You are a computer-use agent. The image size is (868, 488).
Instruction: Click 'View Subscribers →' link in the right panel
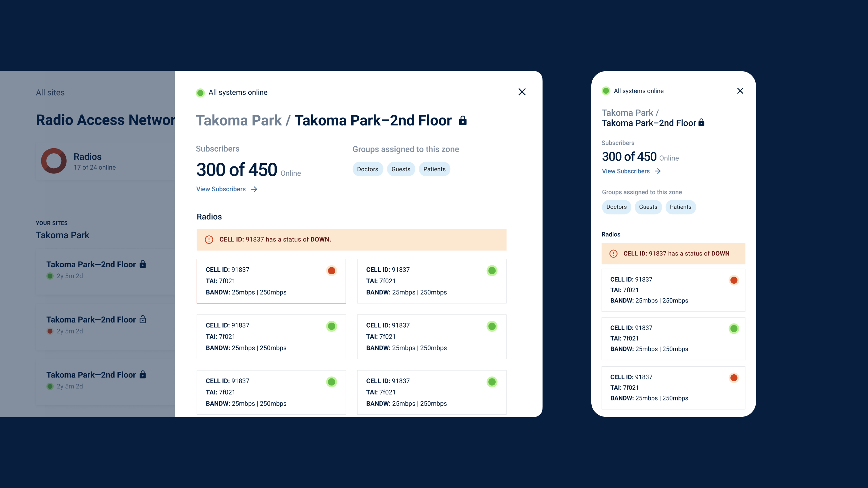[630, 171]
